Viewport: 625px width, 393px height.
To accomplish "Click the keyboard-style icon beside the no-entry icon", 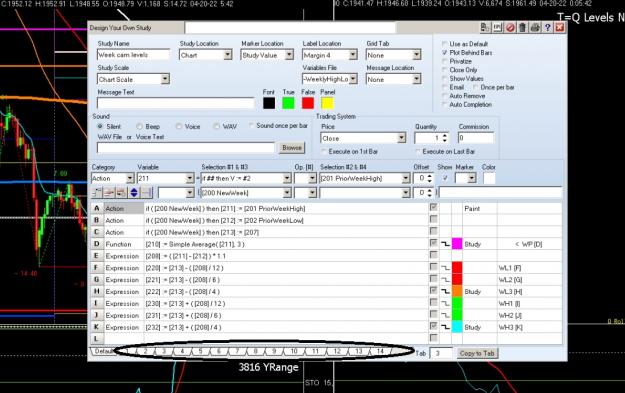I will pyautogui.click(x=497, y=28).
